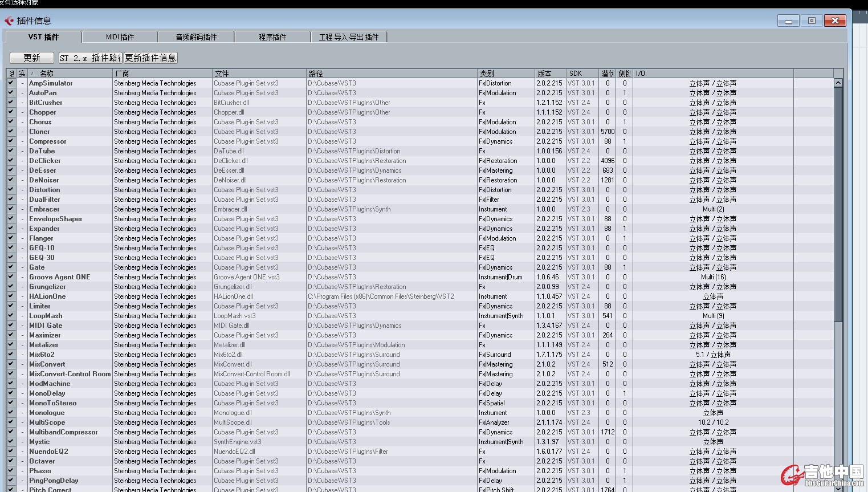Select the Metalizer plugin name
Viewport: 868px width, 492px height.
tap(44, 345)
